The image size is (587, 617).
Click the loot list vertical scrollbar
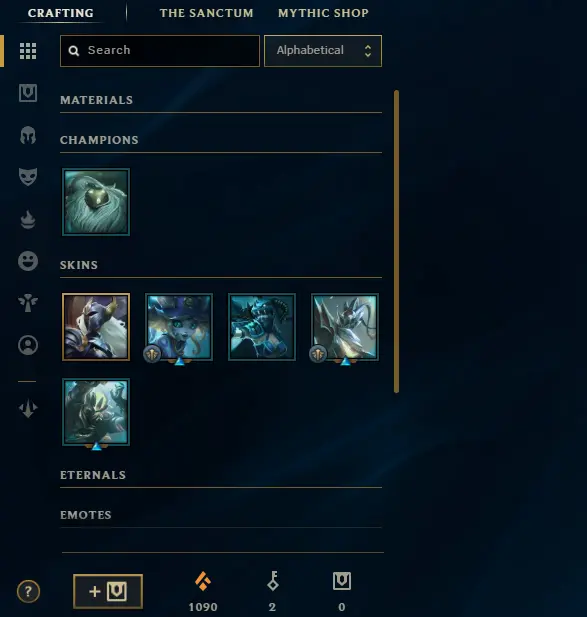[396, 241]
